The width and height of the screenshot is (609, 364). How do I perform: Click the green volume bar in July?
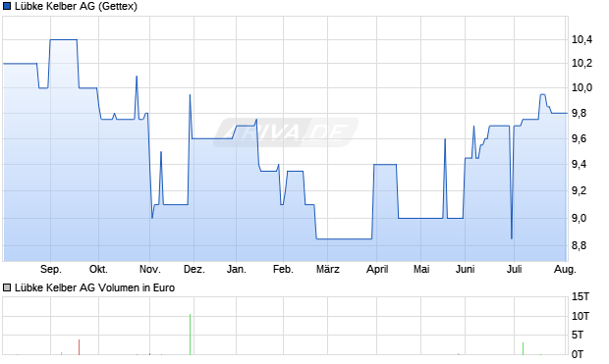pyautogui.click(x=523, y=348)
